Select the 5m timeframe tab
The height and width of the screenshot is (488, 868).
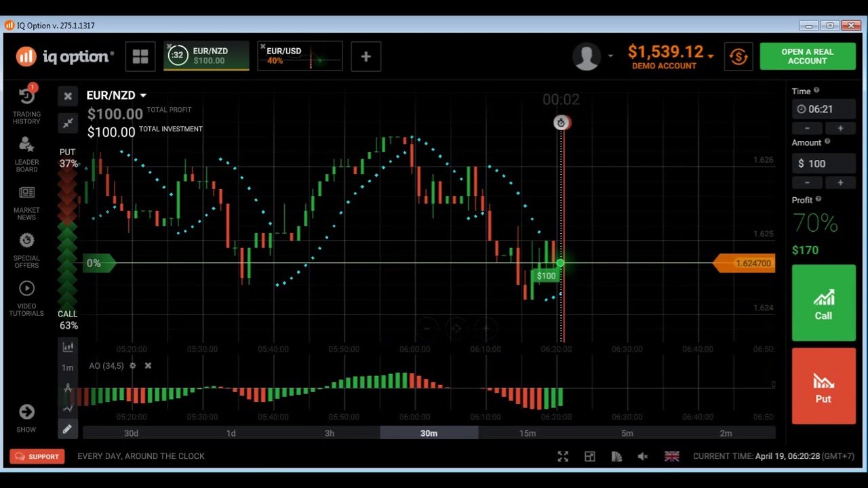click(627, 433)
